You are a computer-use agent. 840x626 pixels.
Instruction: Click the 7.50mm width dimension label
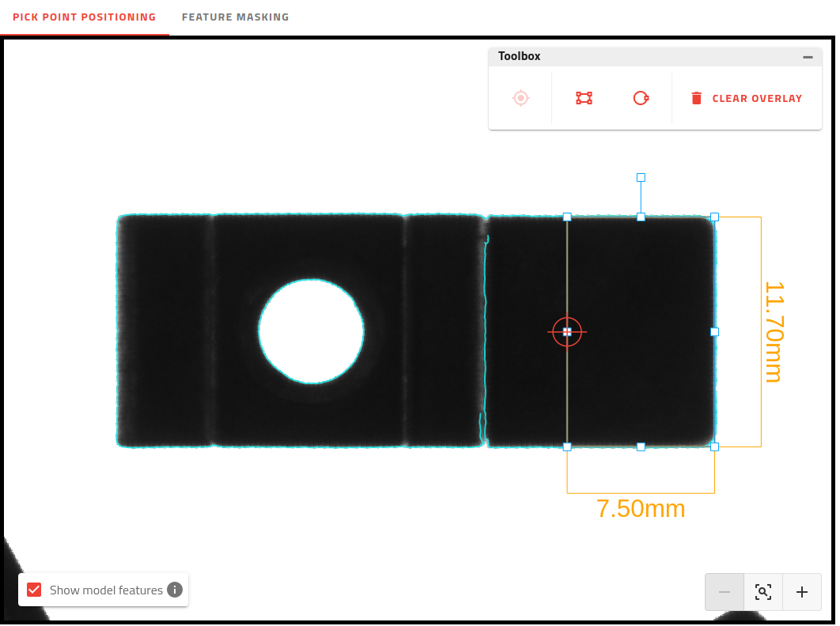(x=641, y=509)
